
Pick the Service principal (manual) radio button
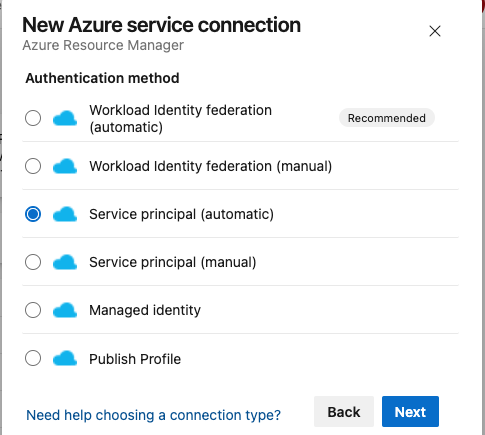33,262
